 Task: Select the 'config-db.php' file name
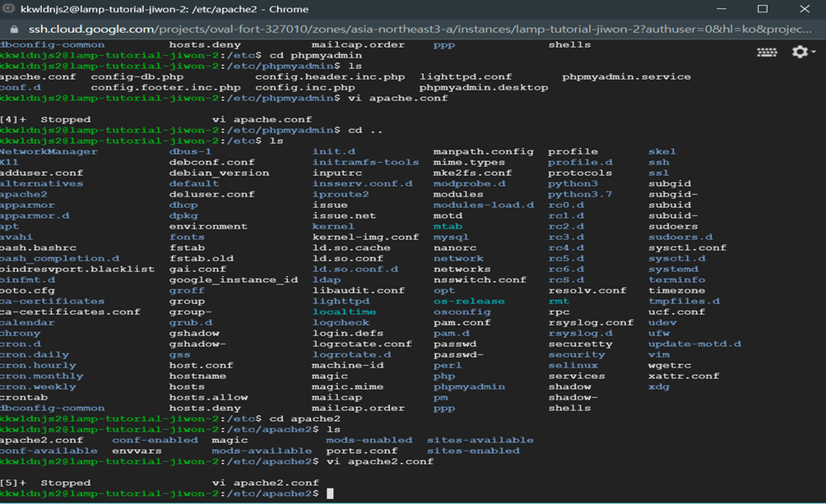137,77
